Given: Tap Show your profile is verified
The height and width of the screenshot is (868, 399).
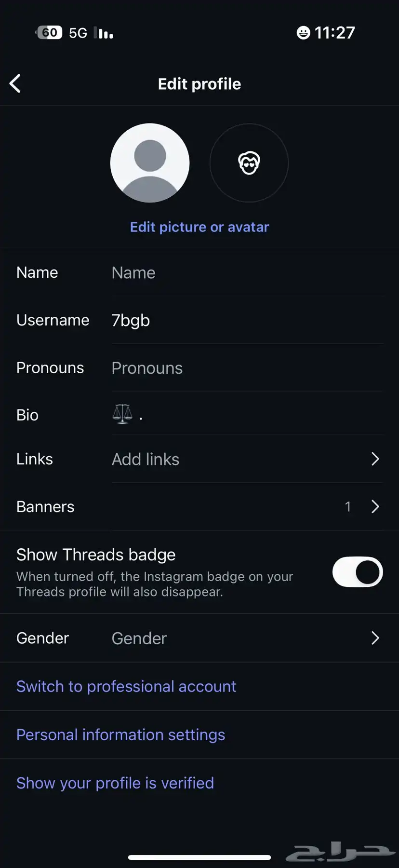Looking at the screenshot, I should (115, 783).
